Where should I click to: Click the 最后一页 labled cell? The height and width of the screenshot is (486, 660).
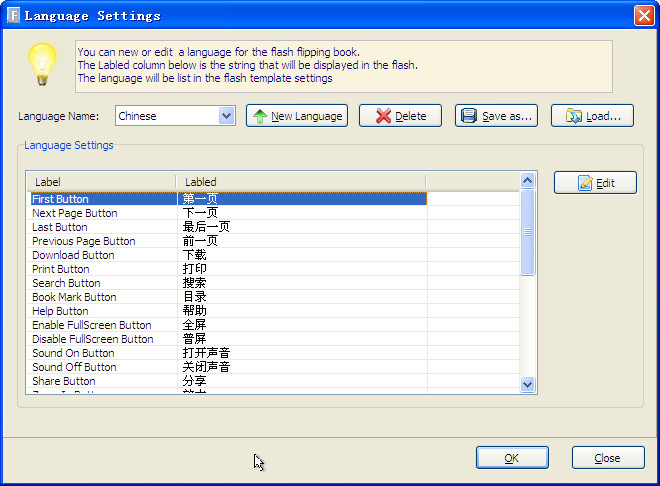[302, 227]
